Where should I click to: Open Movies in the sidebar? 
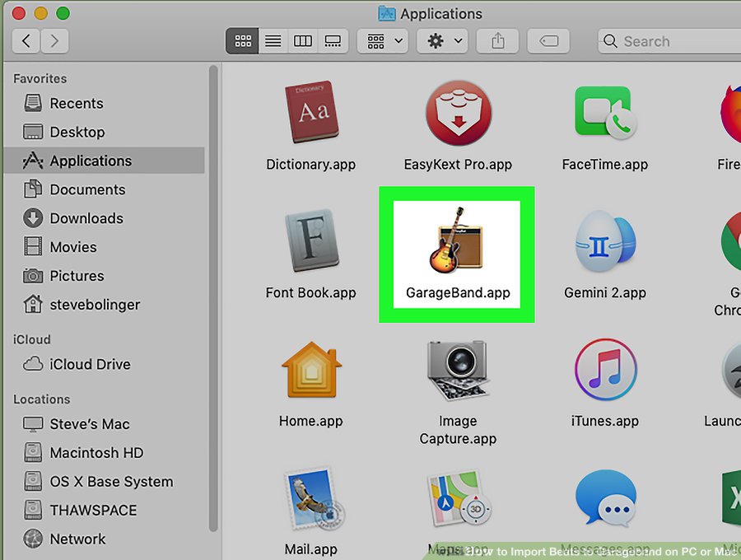[104, 247]
